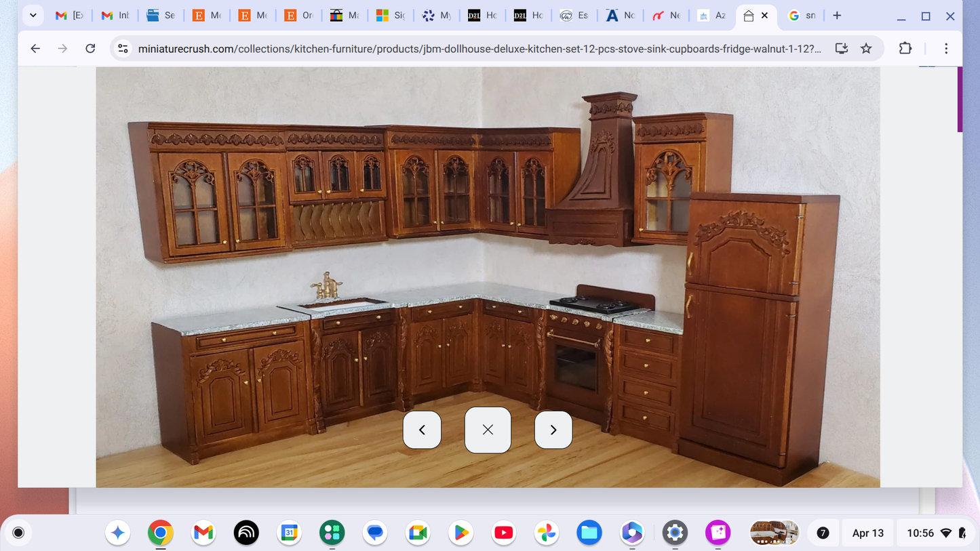Show the next product image
980x551 pixels.
pyautogui.click(x=553, y=430)
